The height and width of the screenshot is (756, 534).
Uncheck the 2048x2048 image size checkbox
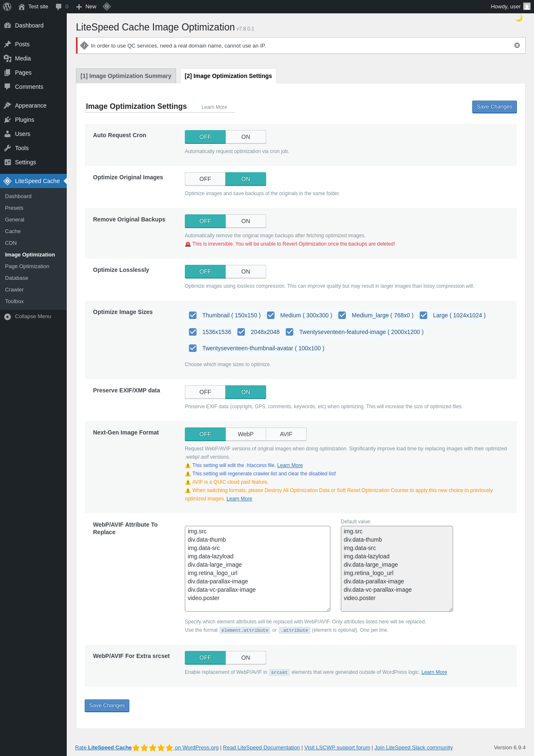pyautogui.click(x=241, y=332)
